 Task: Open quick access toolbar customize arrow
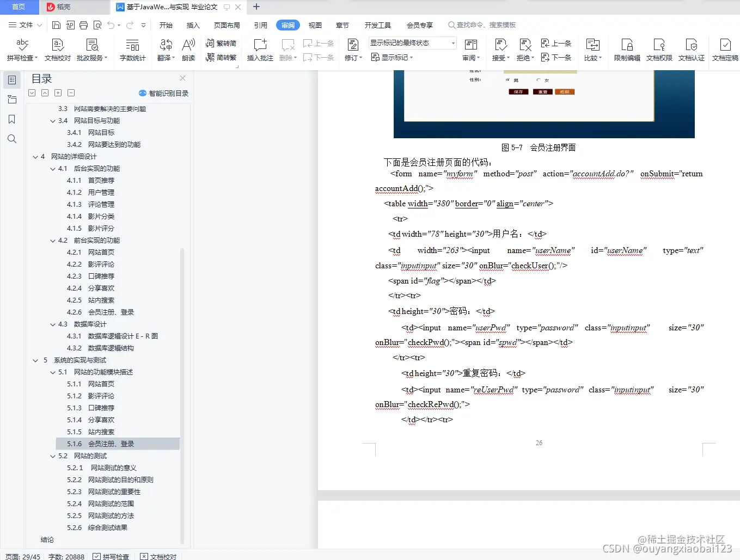tap(144, 25)
